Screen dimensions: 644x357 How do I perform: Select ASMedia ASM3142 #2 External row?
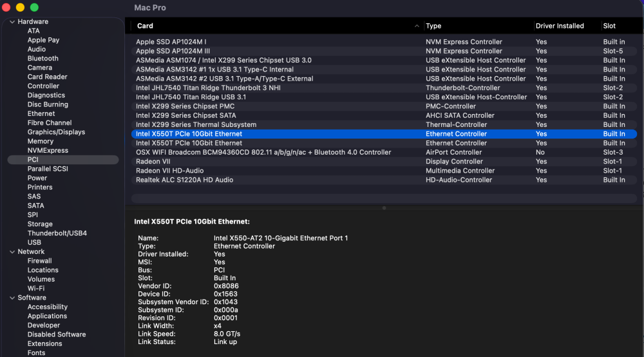click(384, 79)
